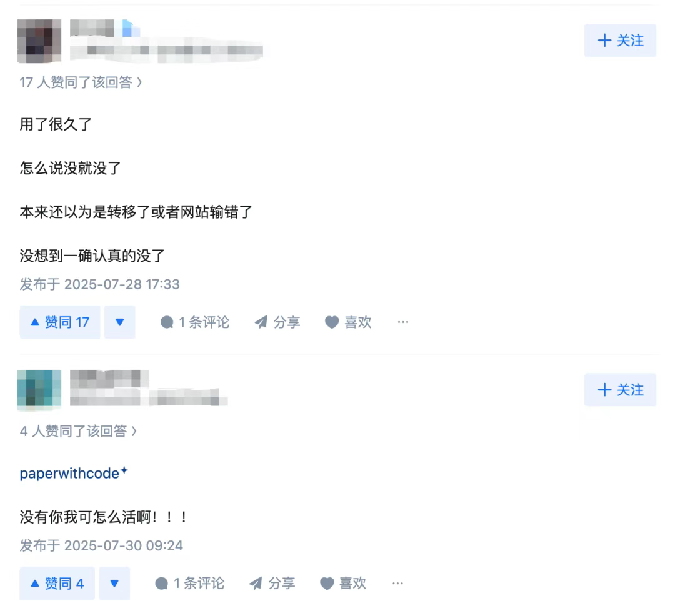
Task: Open the 1 comment on second answer
Action: pyautogui.click(x=190, y=584)
